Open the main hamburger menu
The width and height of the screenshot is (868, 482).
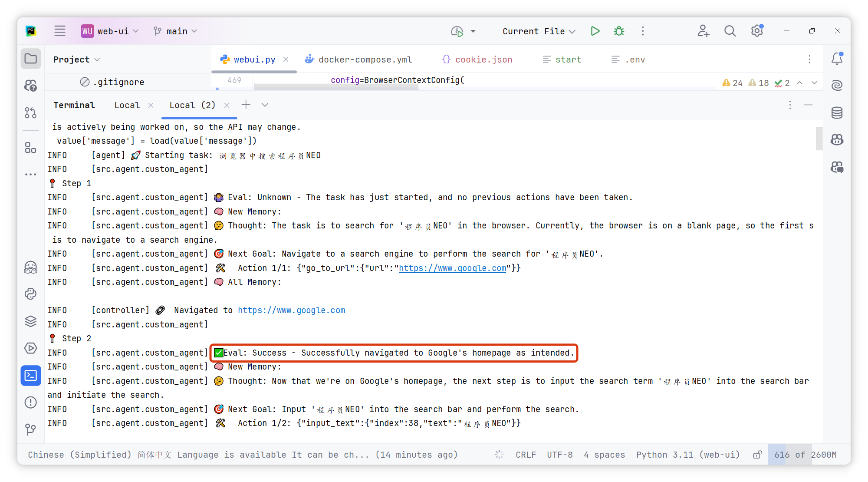pos(60,31)
